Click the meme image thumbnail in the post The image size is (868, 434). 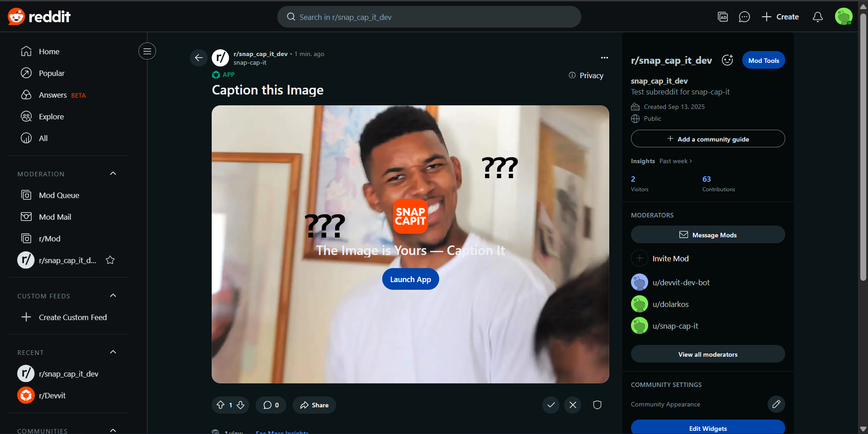(410, 244)
